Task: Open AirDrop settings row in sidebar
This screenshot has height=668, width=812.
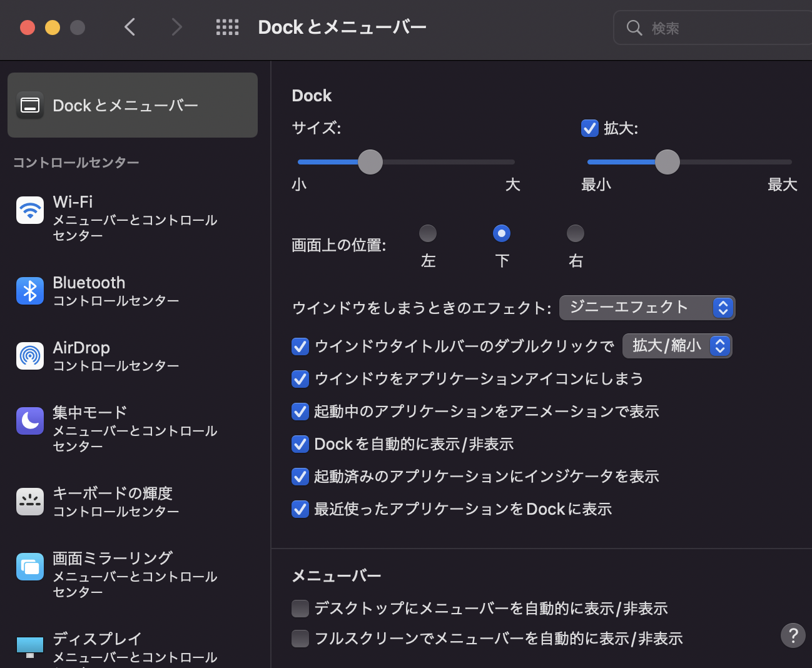Action: (133, 356)
